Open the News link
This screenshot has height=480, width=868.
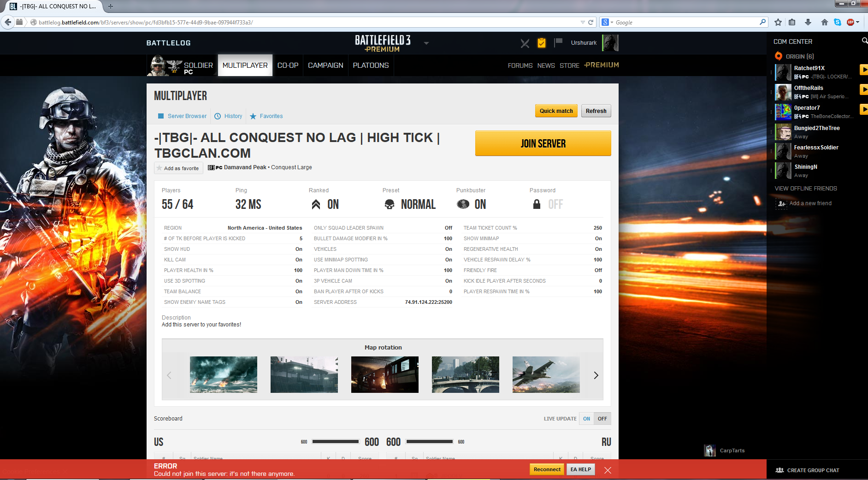tap(546, 65)
